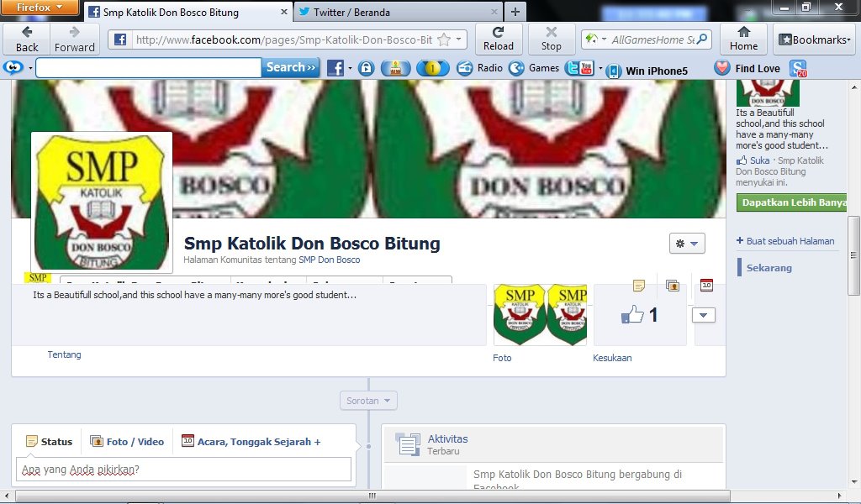861x504 pixels.
Task: Open the page profile picture SMP logo
Action: click(102, 202)
